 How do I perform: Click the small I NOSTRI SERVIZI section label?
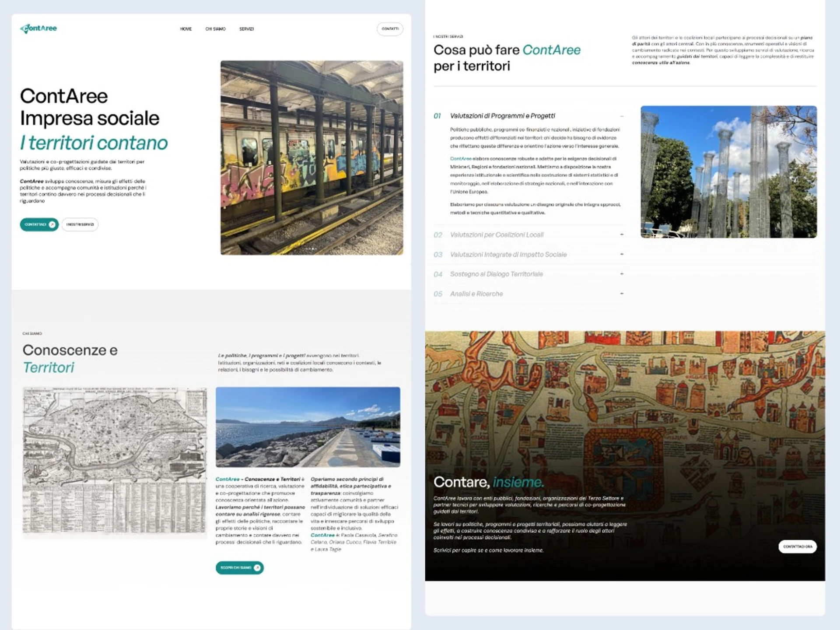[x=448, y=37]
